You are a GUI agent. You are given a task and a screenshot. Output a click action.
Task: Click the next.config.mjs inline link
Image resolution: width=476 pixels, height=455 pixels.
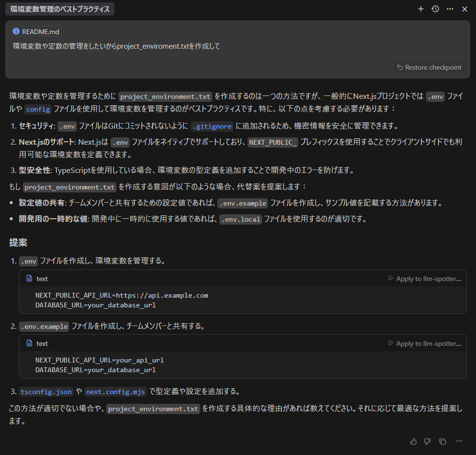point(115,391)
